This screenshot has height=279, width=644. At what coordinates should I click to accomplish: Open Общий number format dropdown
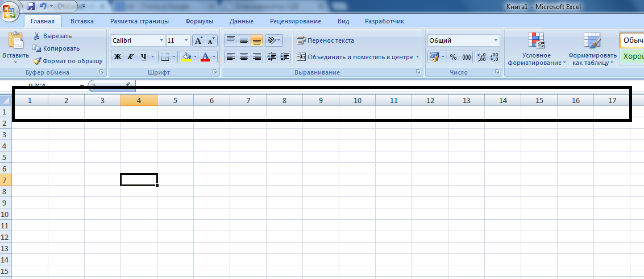click(496, 40)
